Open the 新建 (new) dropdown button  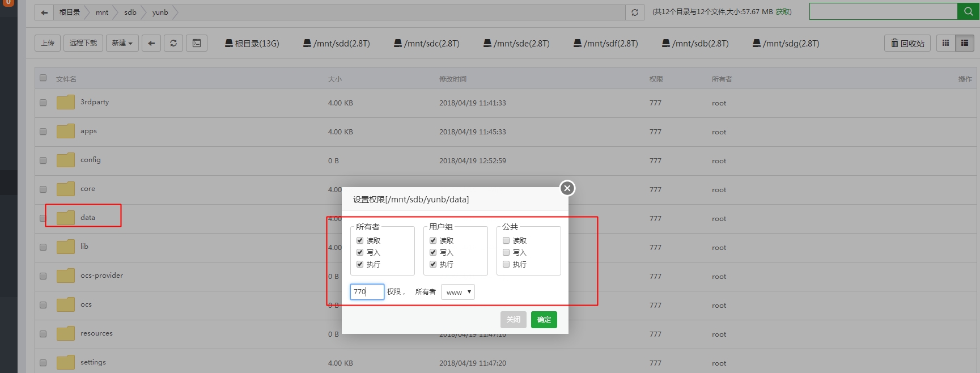[x=122, y=43]
